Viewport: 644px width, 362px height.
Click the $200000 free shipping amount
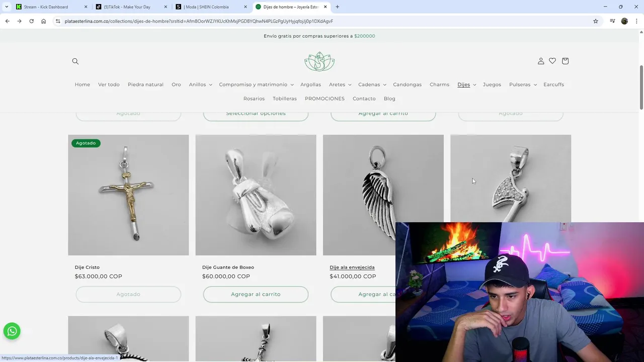(x=364, y=36)
